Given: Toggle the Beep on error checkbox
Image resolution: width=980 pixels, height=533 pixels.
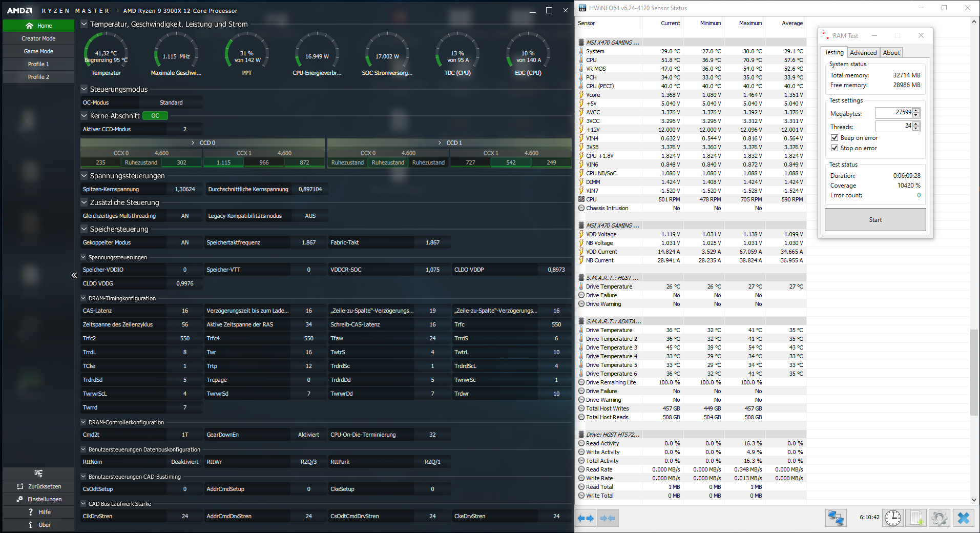Looking at the screenshot, I should [835, 138].
